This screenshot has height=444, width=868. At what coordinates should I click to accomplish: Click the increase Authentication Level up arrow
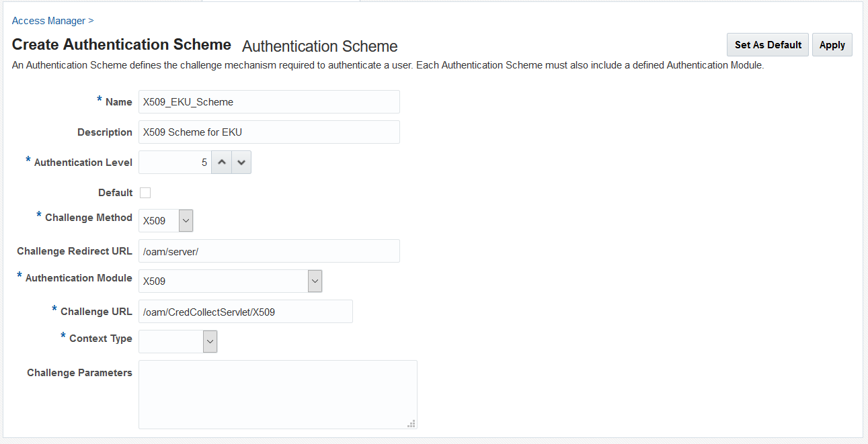[x=221, y=163]
